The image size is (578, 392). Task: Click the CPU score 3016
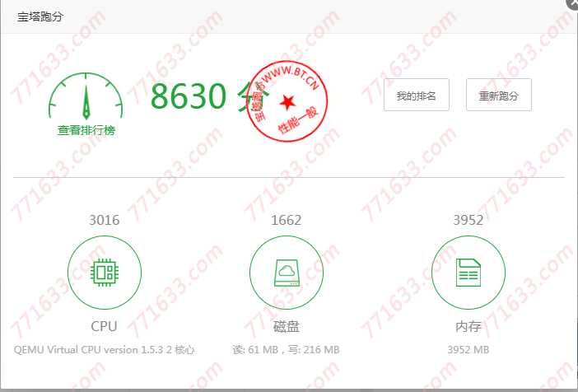pos(105,220)
